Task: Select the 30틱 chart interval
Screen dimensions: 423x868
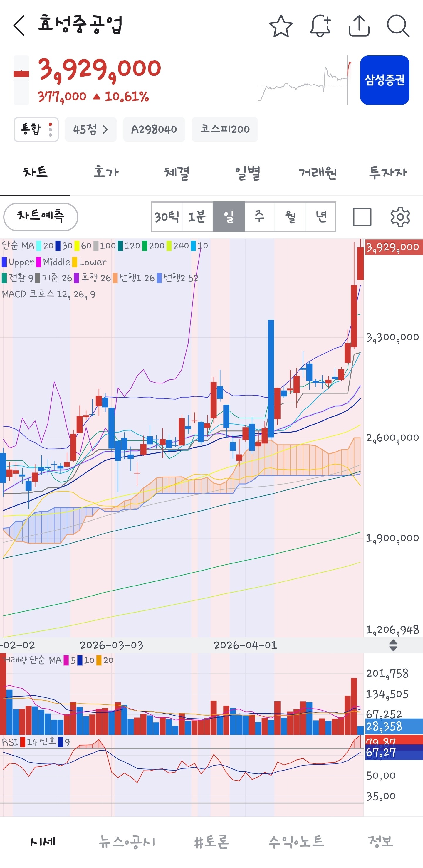Action: 167,217
